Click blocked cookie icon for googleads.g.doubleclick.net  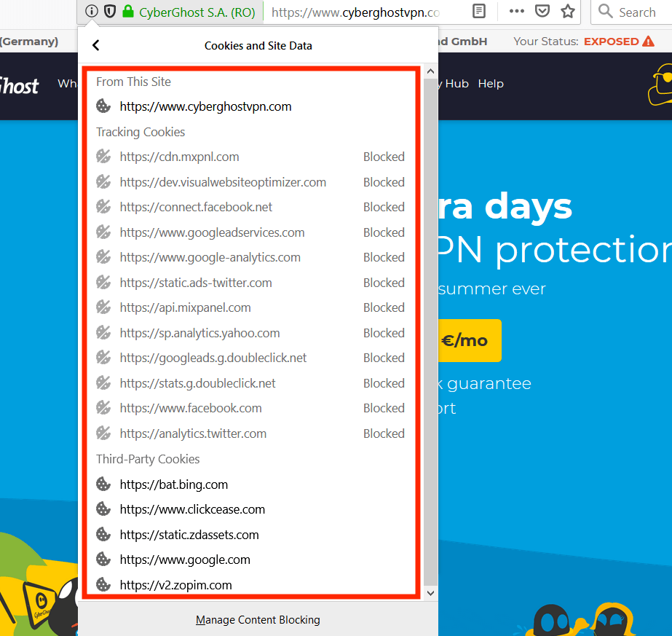(103, 357)
